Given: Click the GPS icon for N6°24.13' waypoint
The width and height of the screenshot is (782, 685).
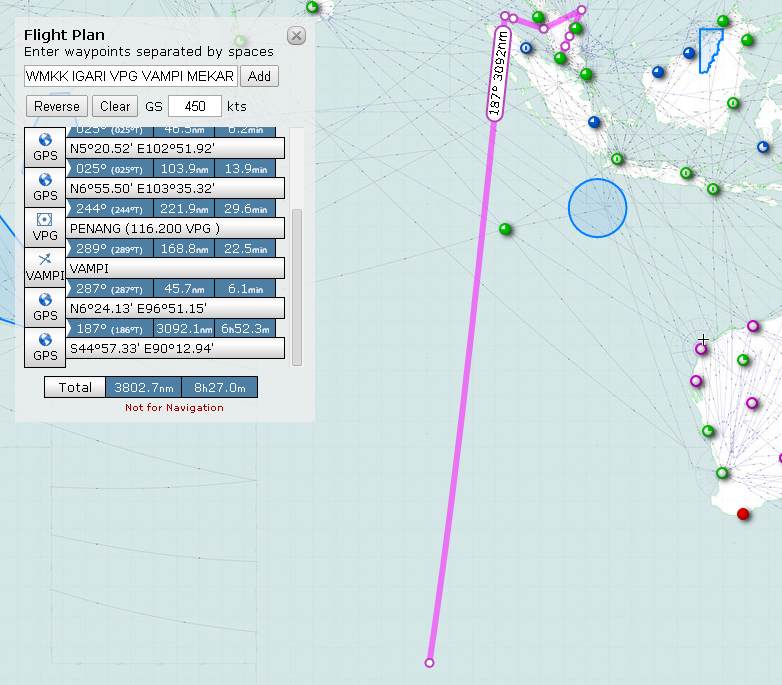Looking at the screenshot, I should pos(45,307).
